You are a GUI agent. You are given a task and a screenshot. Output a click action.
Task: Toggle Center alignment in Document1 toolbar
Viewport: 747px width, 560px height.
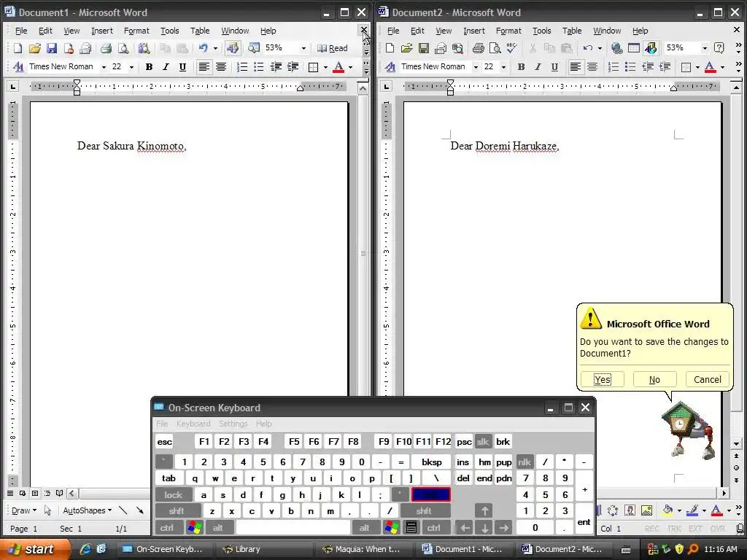220,66
